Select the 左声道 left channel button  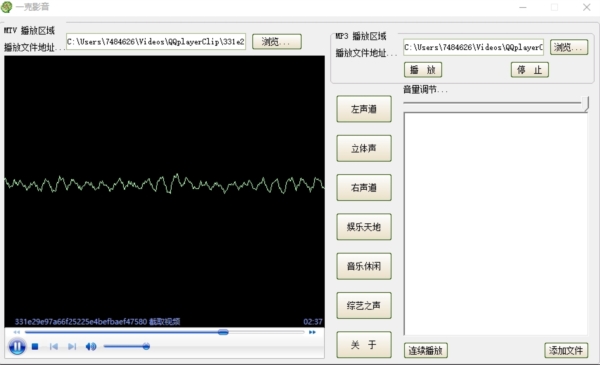coord(364,109)
